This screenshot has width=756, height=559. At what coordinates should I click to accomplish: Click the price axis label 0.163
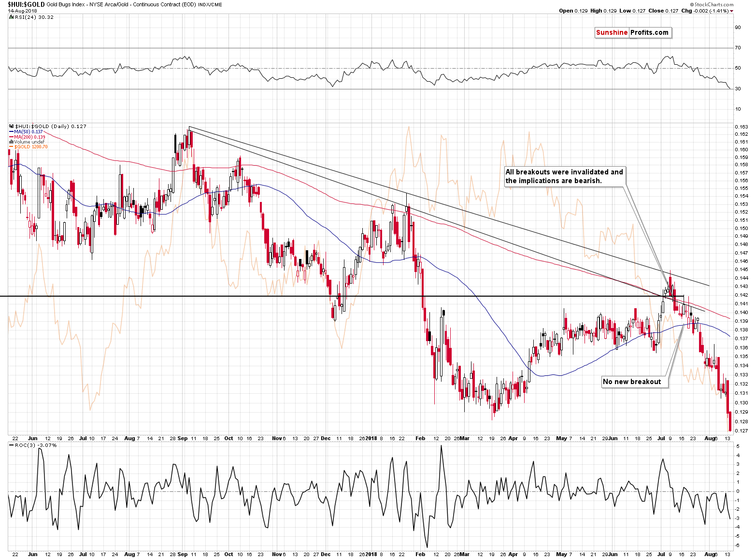(x=742, y=127)
